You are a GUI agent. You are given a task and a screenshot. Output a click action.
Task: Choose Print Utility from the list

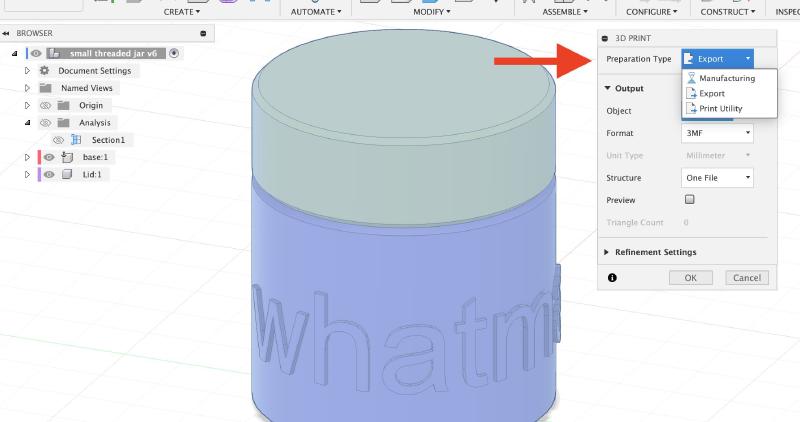(720, 108)
